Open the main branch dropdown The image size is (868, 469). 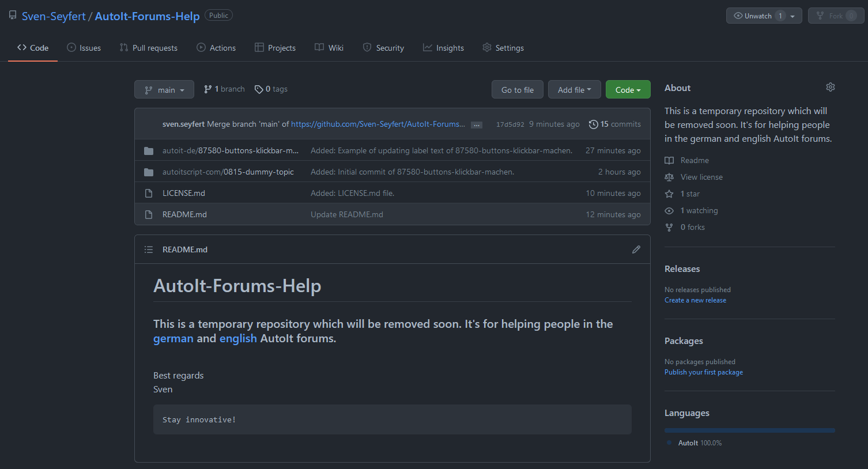point(164,90)
